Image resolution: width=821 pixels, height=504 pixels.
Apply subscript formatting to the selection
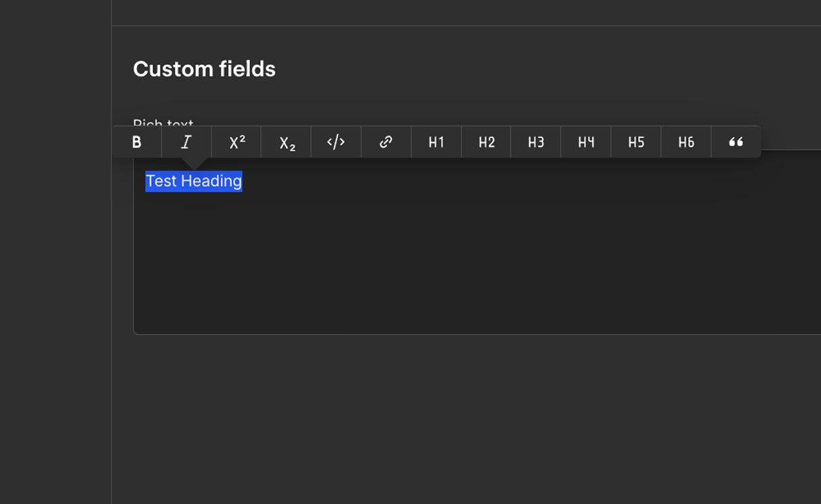(287, 142)
